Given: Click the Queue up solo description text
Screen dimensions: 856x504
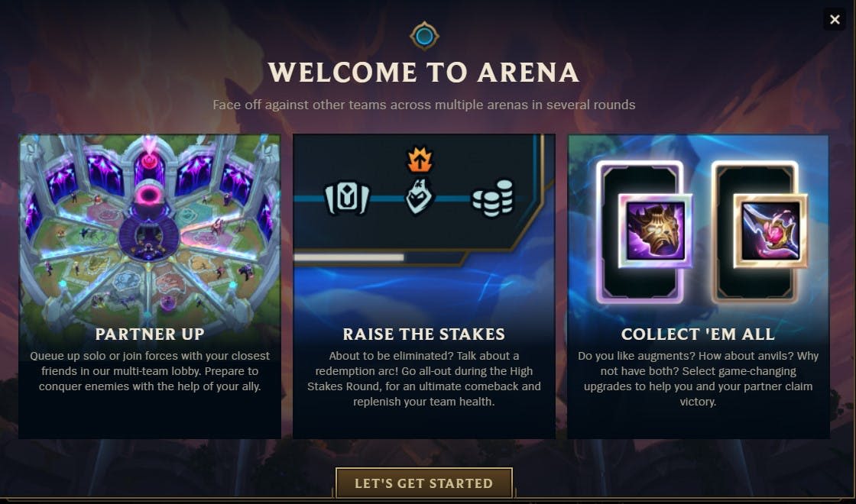Looking at the screenshot, I should pos(150,371).
